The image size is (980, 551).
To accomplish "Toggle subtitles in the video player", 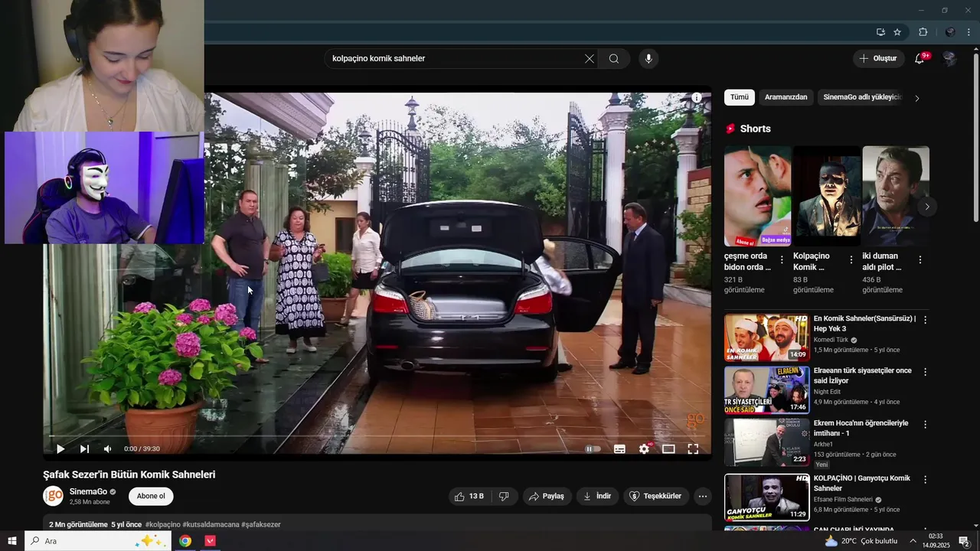I will point(619,449).
